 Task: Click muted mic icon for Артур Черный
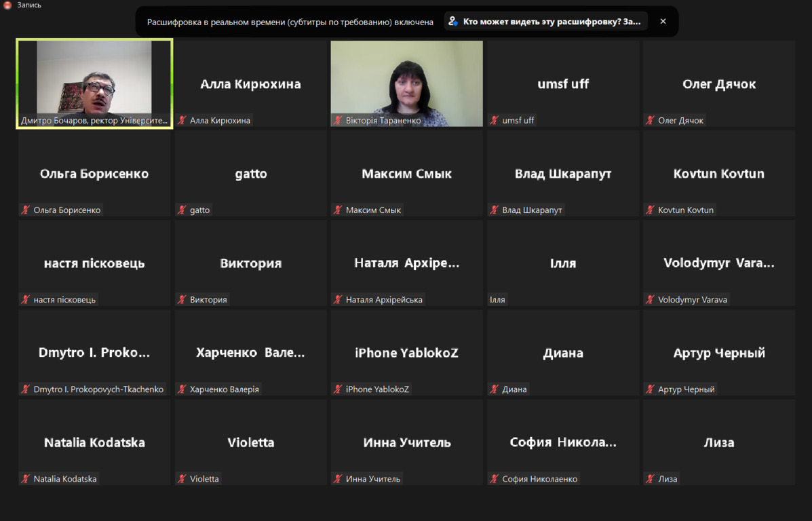click(650, 389)
